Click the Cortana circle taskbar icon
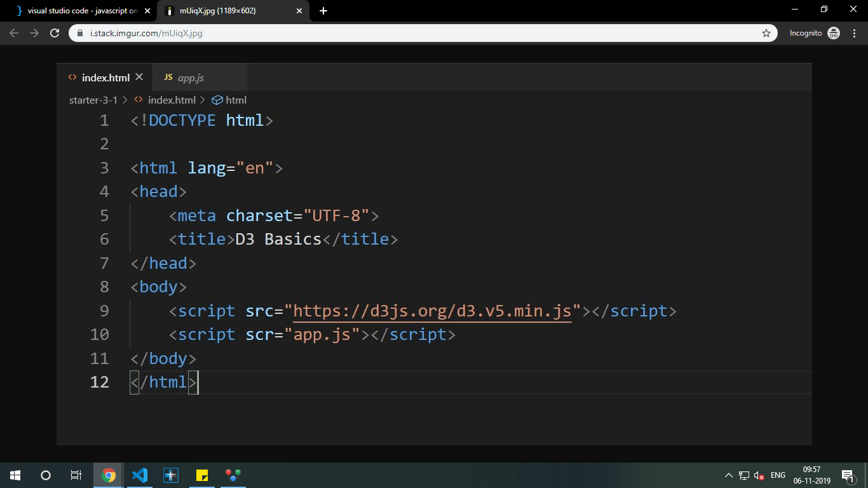 (46, 475)
